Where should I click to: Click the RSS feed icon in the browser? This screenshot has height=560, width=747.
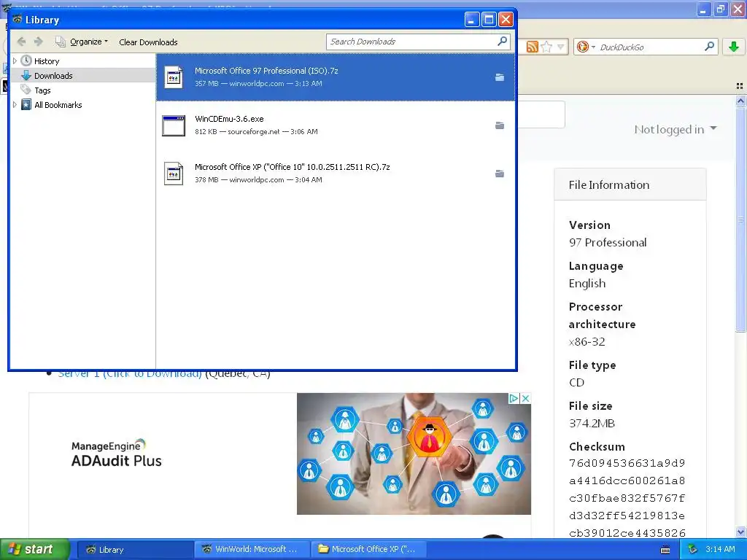coord(532,47)
